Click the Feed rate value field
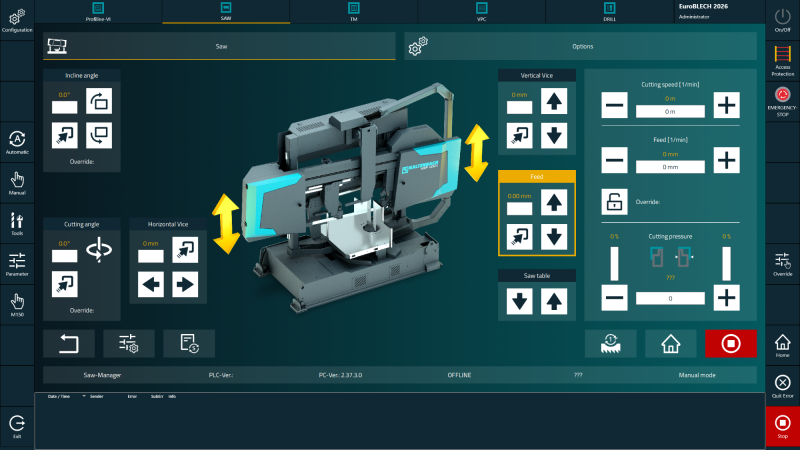This screenshot has height=450, width=800. click(670, 167)
